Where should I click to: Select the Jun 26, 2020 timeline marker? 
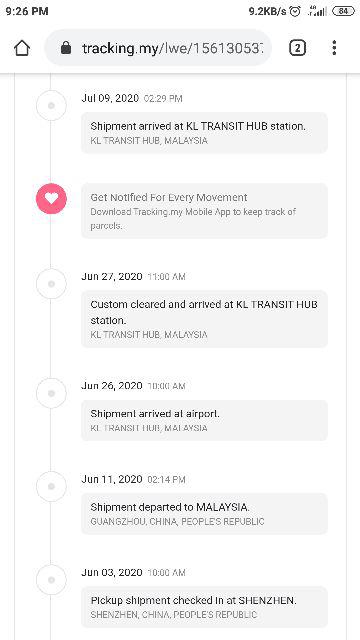point(51,393)
